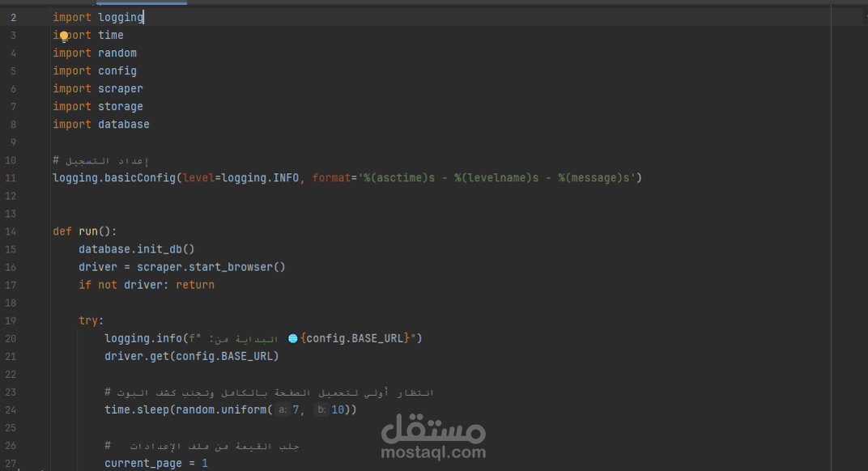Click 'time.sleep' on line 24

point(137,409)
